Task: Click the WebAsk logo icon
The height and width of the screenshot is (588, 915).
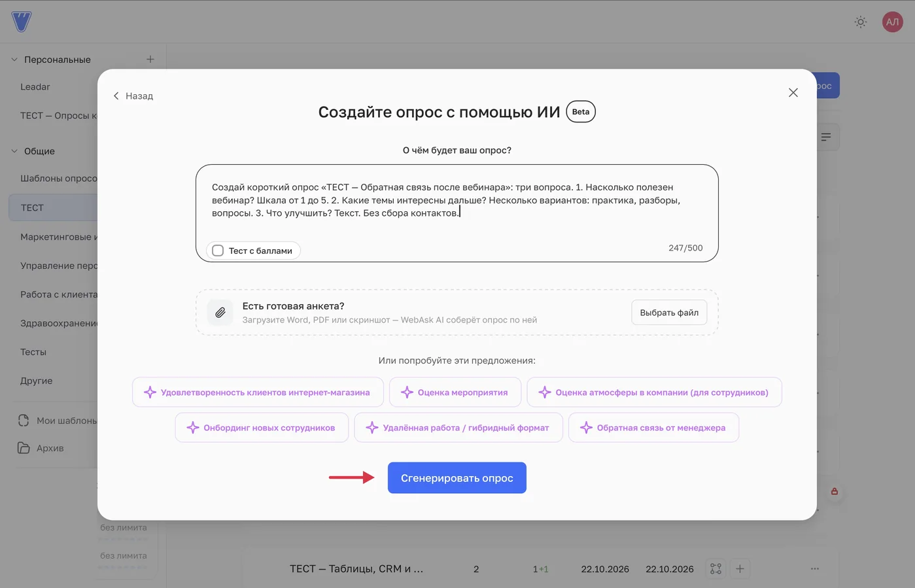Action: [x=21, y=22]
